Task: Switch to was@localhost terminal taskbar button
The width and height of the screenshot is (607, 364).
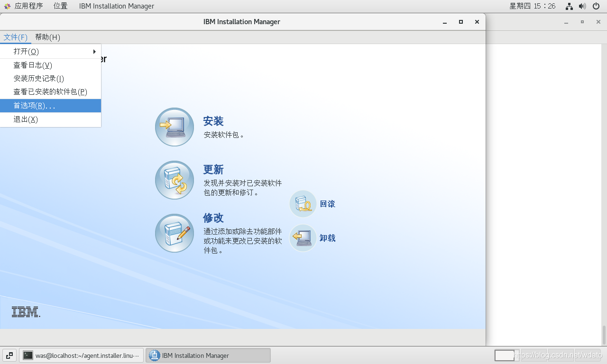Action: point(82,355)
